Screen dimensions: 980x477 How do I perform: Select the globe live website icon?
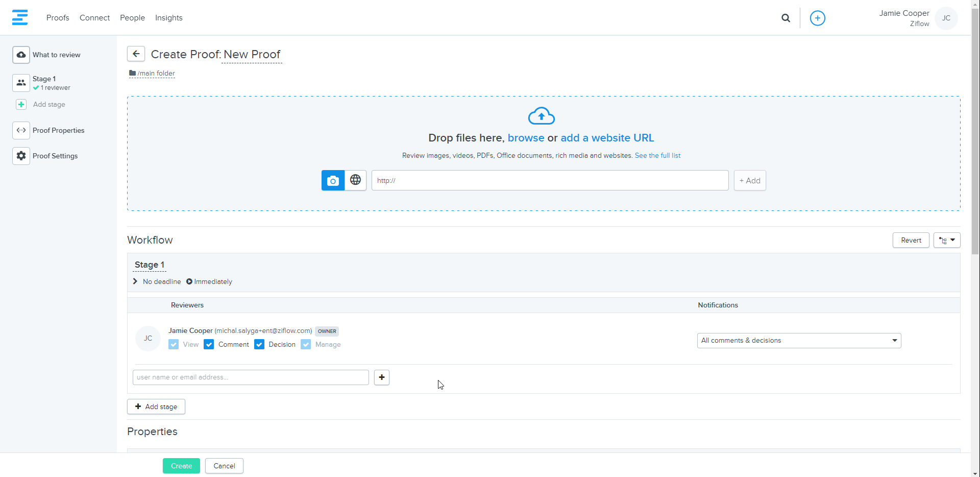(x=355, y=180)
